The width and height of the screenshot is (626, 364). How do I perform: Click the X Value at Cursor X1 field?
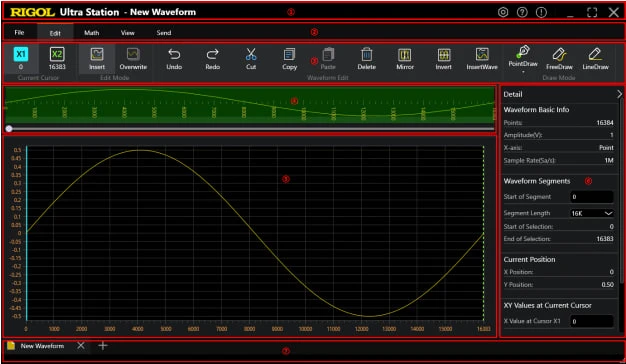tap(592, 321)
